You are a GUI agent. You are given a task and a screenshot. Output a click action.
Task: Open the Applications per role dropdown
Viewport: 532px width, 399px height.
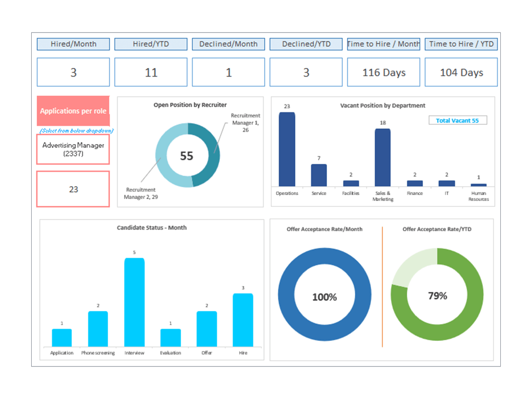coord(73,111)
